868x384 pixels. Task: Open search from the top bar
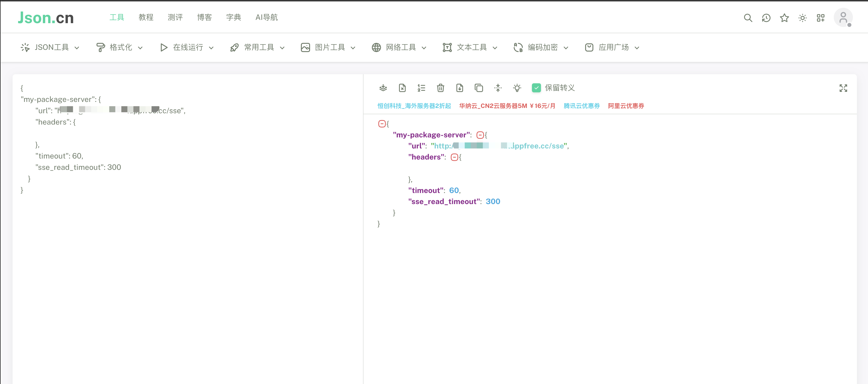click(748, 18)
